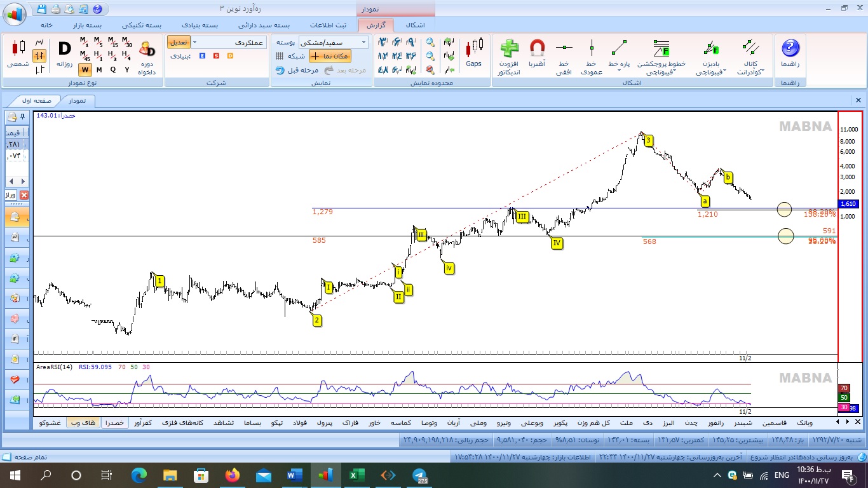
Task: Open the خانه ribbon tab
Action: click(46, 25)
